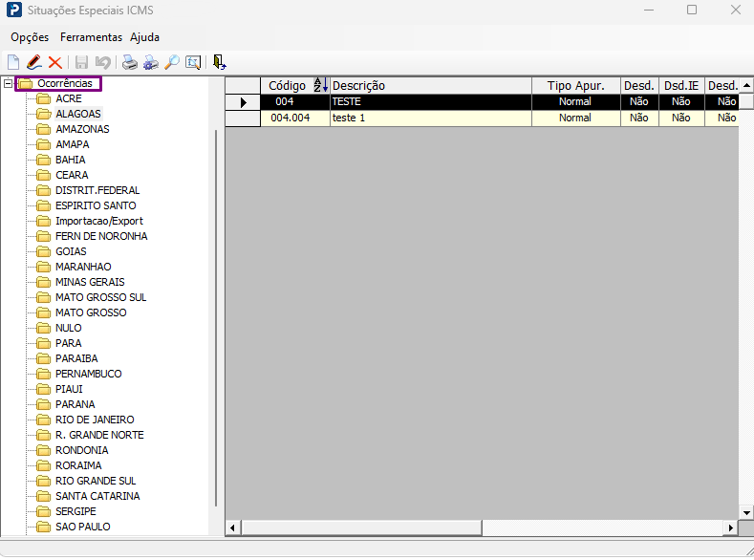Select the Importacao/Export folder

(99, 221)
